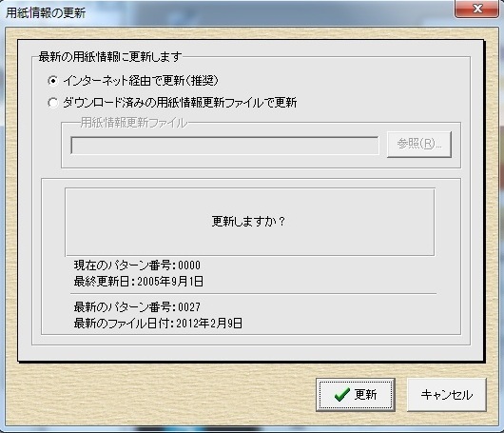Click the 最新の用紙情報に更新します group heading
Screen dimensions: 504x433
pyautogui.click(x=110, y=57)
